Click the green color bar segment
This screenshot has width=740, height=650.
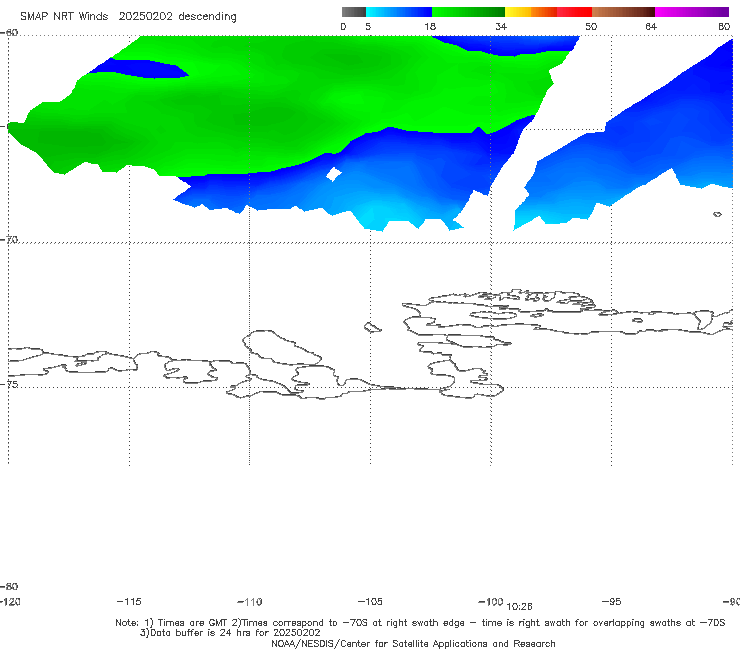pos(468,12)
